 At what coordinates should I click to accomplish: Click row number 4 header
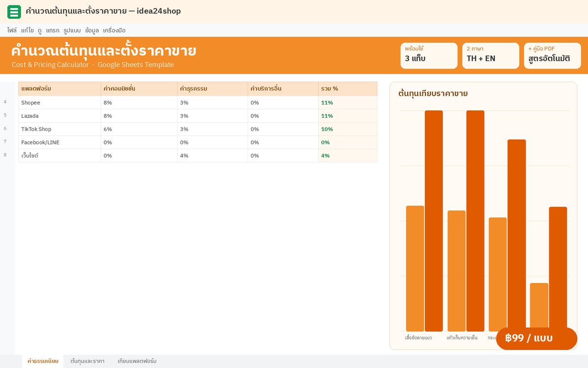pyautogui.click(x=5, y=102)
